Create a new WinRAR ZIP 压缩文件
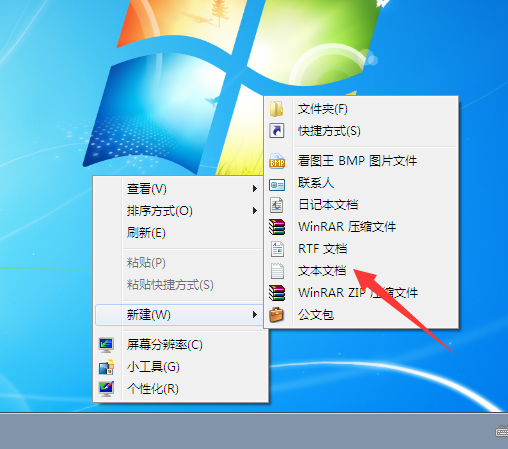Viewport: 508px width, 449px height. coord(361,293)
